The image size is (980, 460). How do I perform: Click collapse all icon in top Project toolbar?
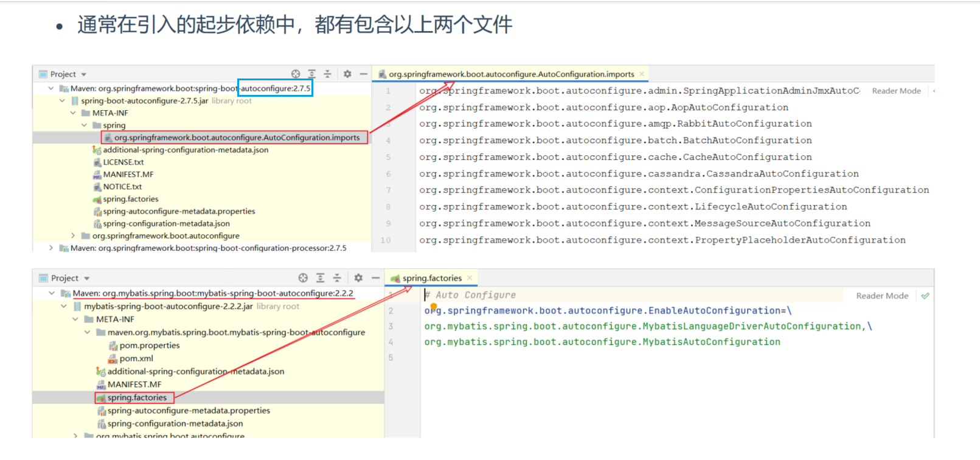(327, 74)
